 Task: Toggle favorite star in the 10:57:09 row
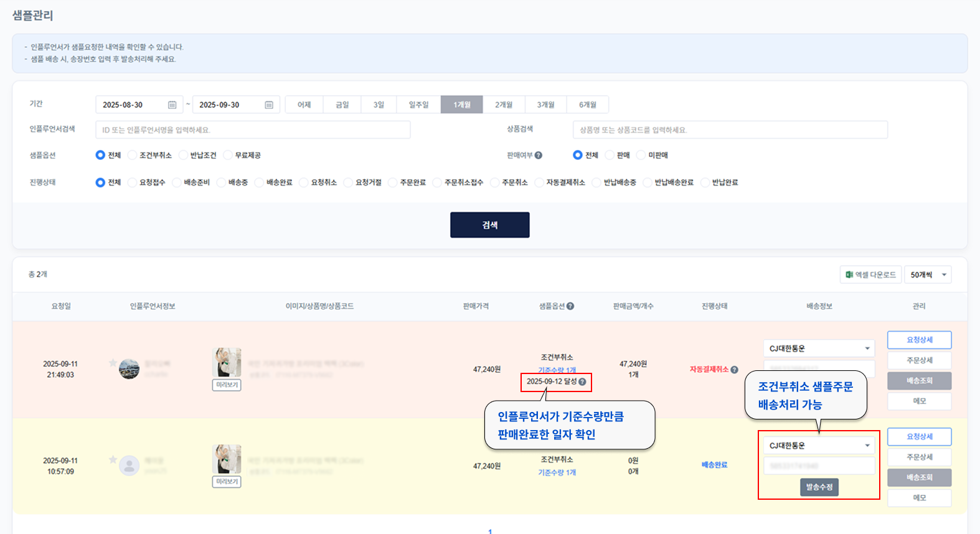(x=113, y=460)
